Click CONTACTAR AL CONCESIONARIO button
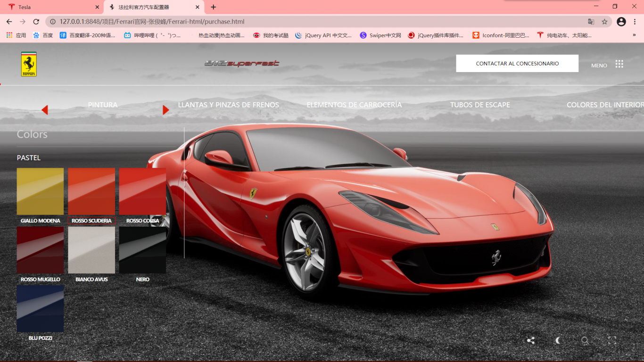The image size is (644, 362). (x=517, y=64)
